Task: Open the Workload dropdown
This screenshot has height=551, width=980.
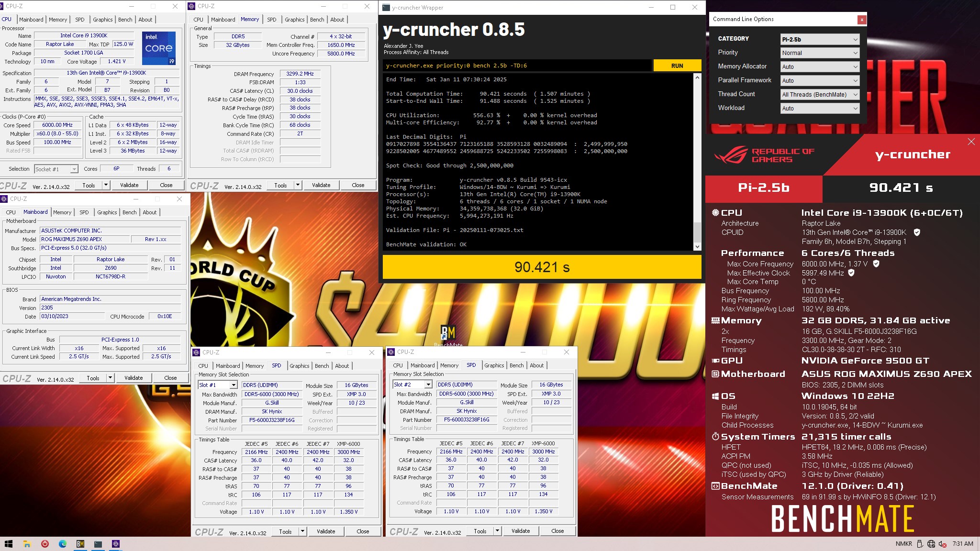Action: 820,109
